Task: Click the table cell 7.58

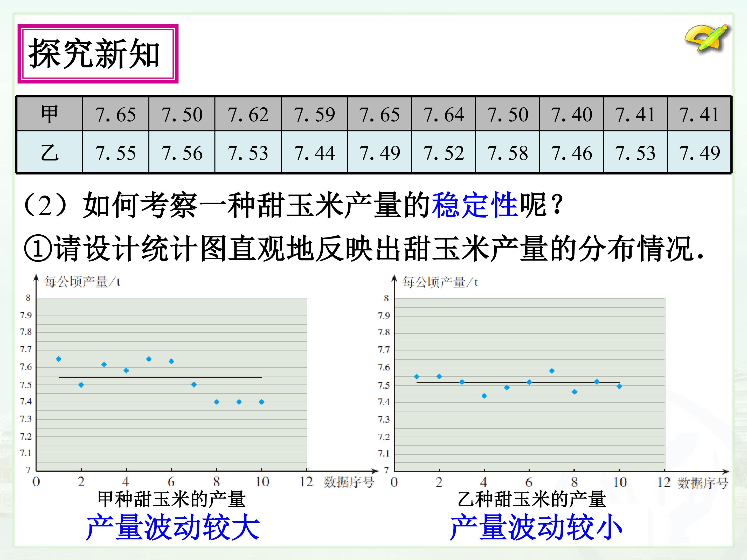Action: [508, 152]
